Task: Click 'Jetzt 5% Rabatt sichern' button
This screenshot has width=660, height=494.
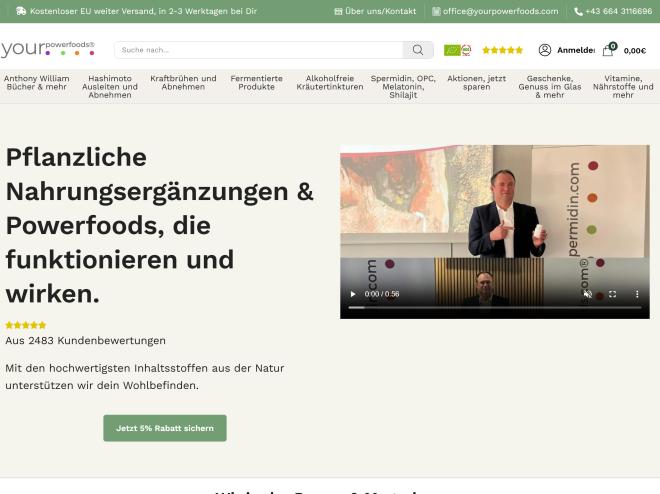Action: pyautogui.click(x=165, y=428)
